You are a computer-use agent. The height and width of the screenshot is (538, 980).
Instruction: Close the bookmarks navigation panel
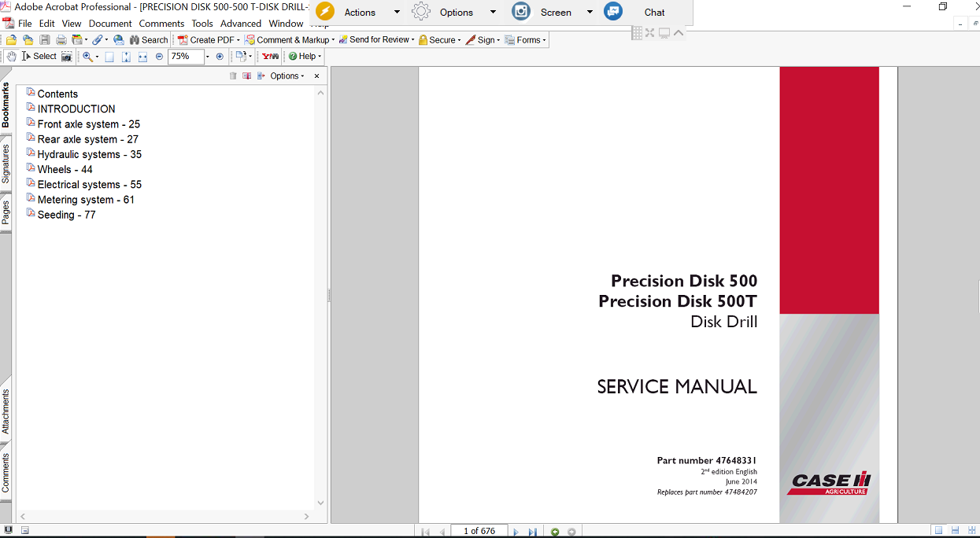pyautogui.click(x=317, y=76)
